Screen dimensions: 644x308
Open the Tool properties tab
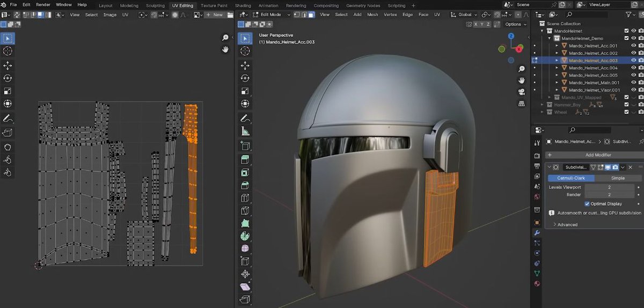[x=537, y=143]
